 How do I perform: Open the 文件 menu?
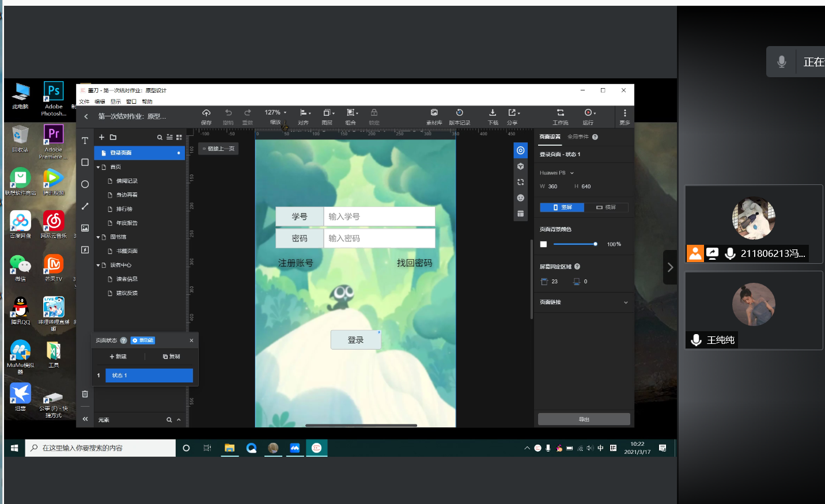click(x=84, y=102)
